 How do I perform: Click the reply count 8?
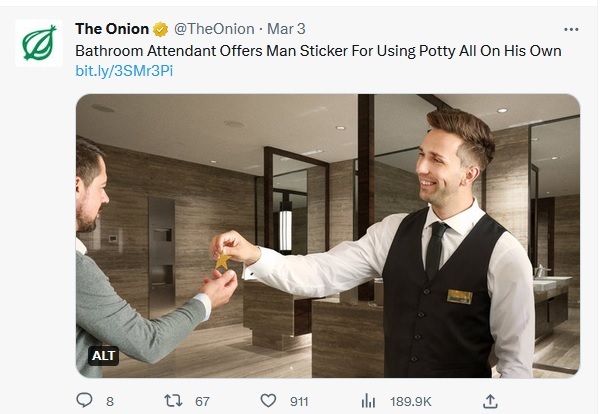[x=110, y=401]
